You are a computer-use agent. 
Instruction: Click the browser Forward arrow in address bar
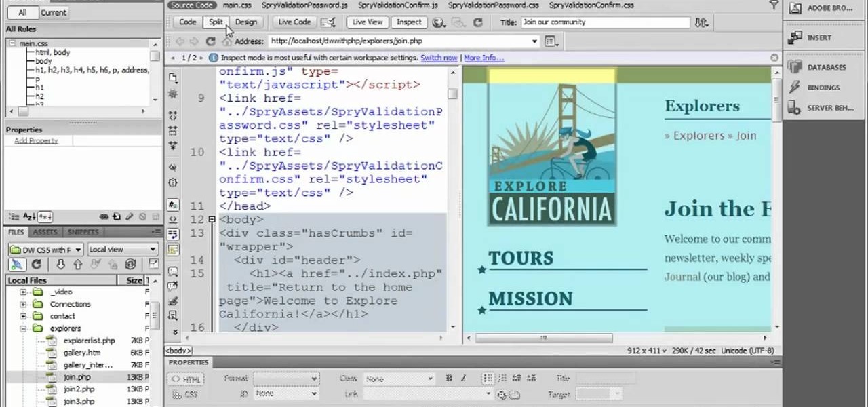click(x=195, y=41)
